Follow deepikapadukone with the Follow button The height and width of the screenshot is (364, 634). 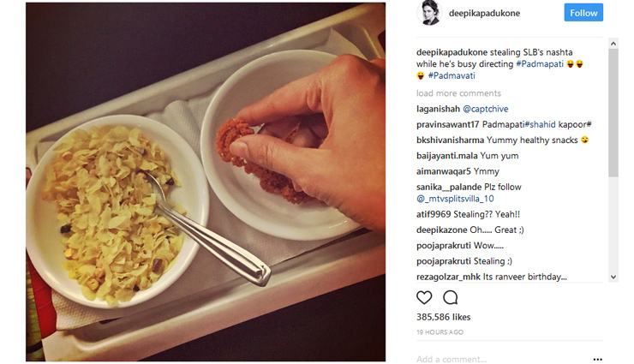[x=583, y=13]
